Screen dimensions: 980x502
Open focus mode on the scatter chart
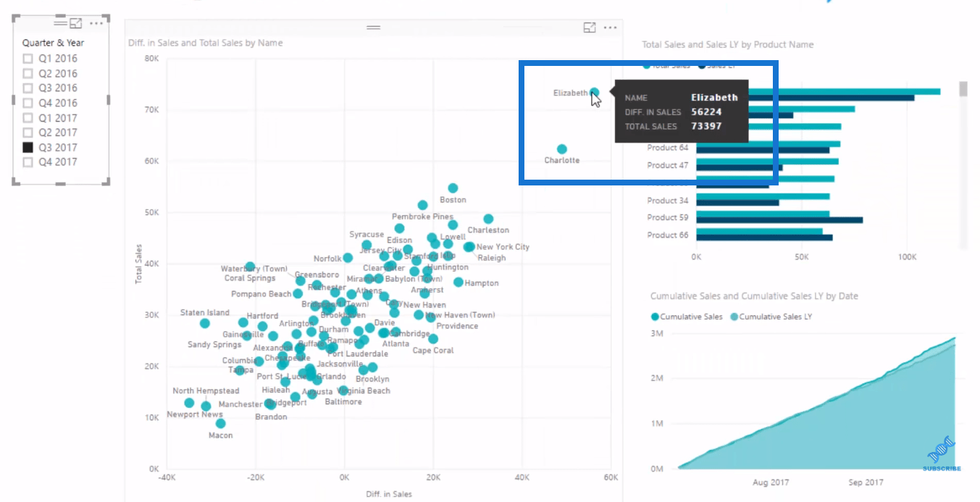[x=590, y=28]
